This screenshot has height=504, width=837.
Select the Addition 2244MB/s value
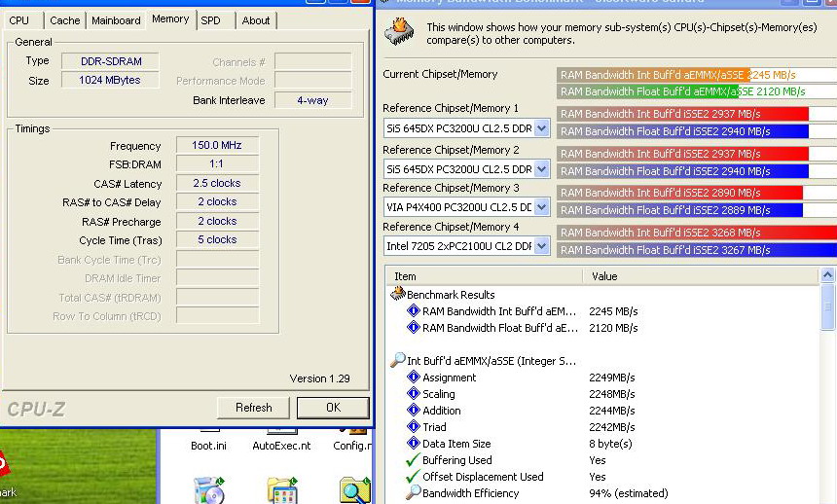[612, 411]
